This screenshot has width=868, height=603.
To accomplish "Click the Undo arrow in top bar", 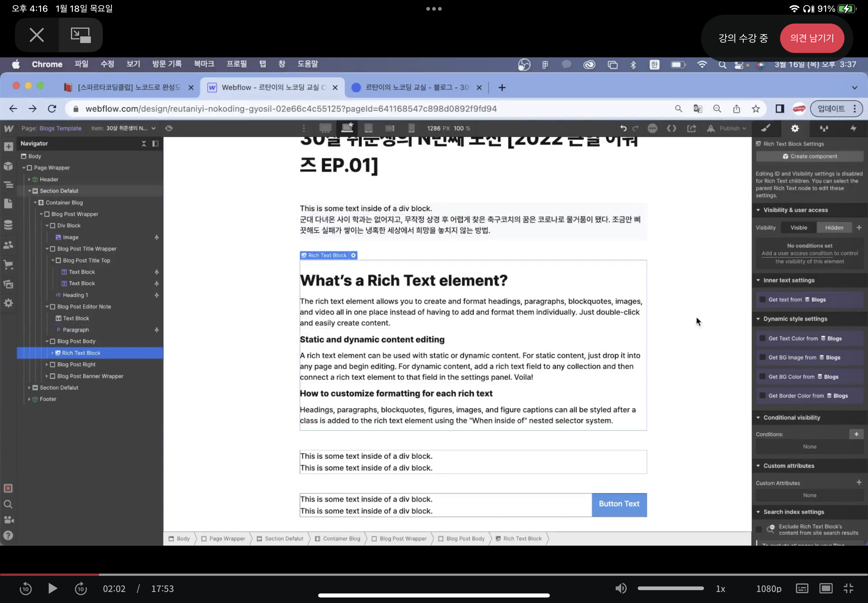I will click(623, 128).
